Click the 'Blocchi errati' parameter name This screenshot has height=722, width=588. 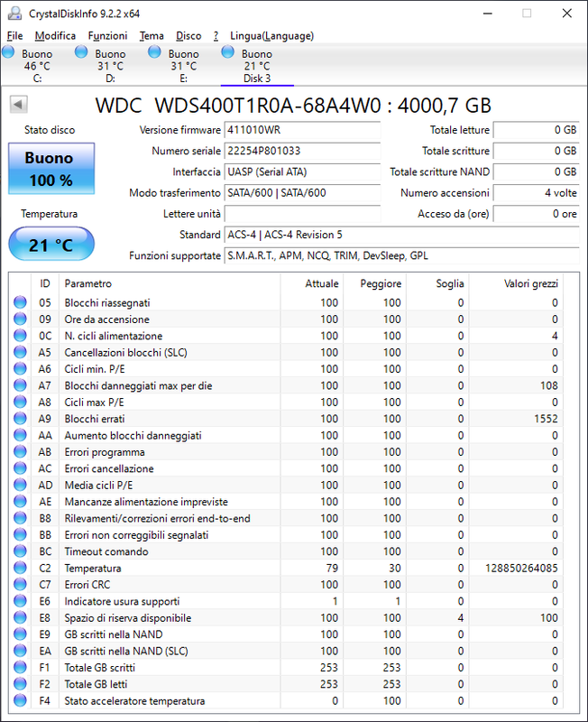(95, 419)
